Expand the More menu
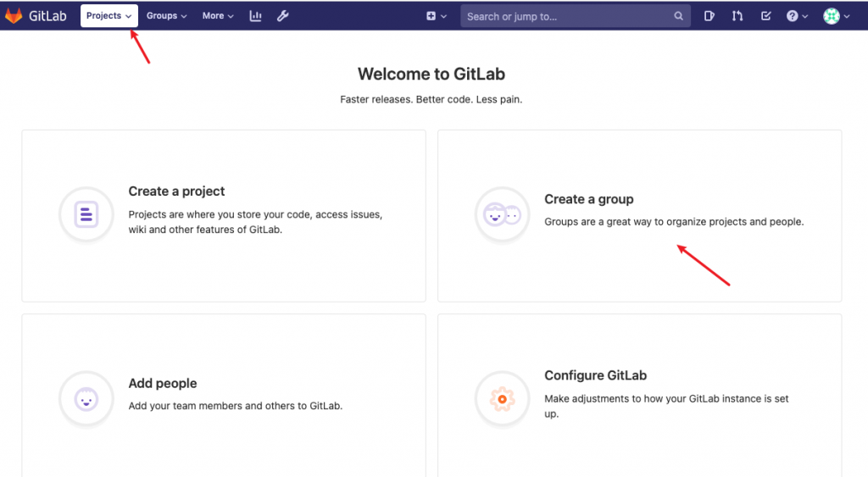 pos(218,16)
